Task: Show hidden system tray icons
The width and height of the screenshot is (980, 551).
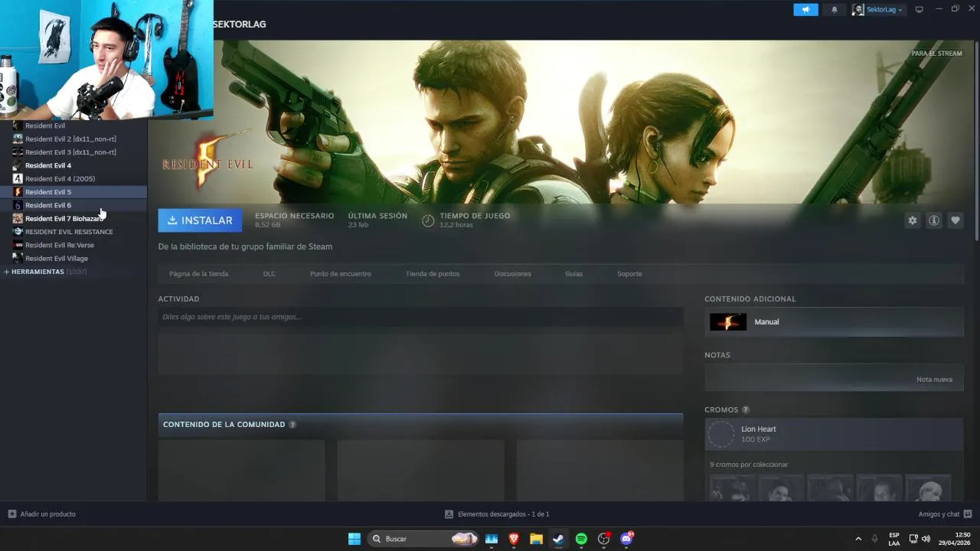Action: click(x=857, y=539)
